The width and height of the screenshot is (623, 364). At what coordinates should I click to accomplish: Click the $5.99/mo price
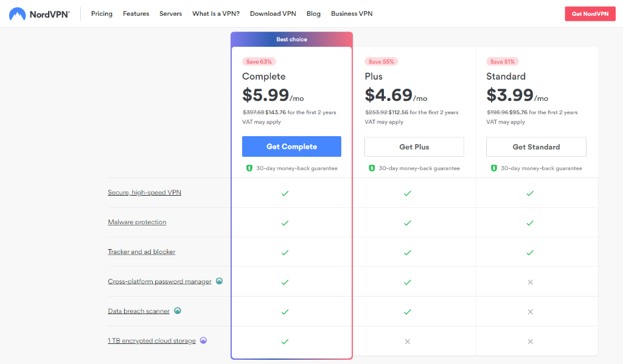click(273, 95)
